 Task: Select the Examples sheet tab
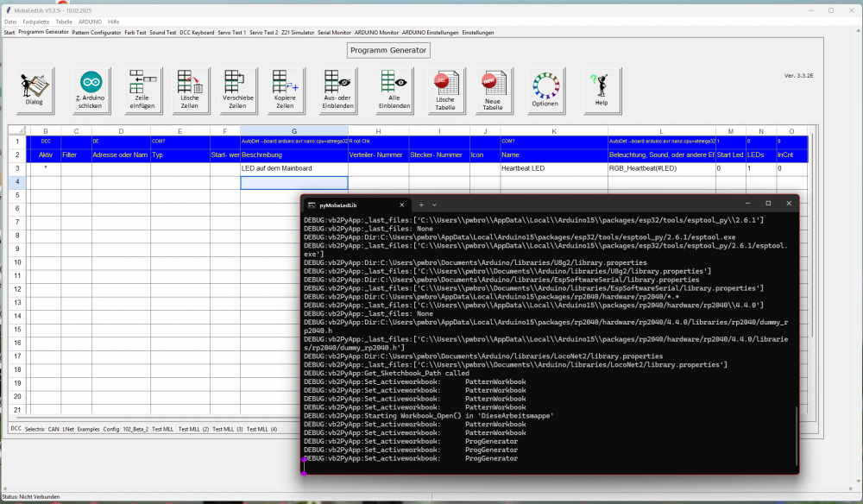(x=88, y=429)
